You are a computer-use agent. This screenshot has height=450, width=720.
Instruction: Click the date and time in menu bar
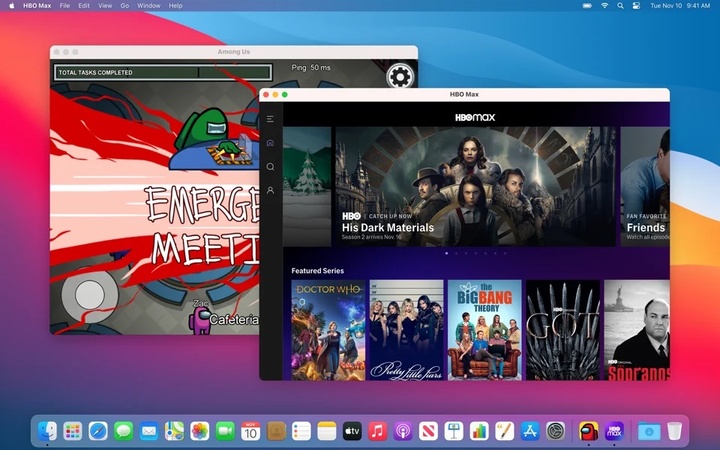[680, 6]
